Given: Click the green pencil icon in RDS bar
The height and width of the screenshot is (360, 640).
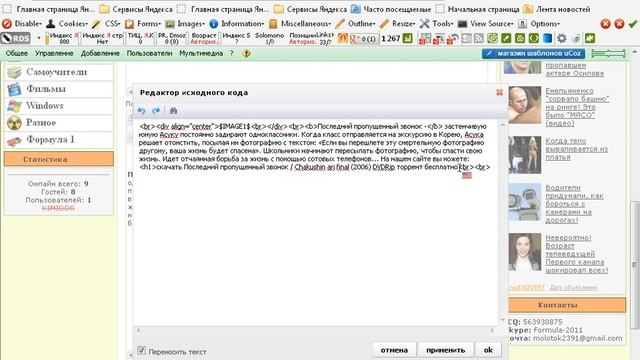Looking at the screenshot, I should 506,38.
